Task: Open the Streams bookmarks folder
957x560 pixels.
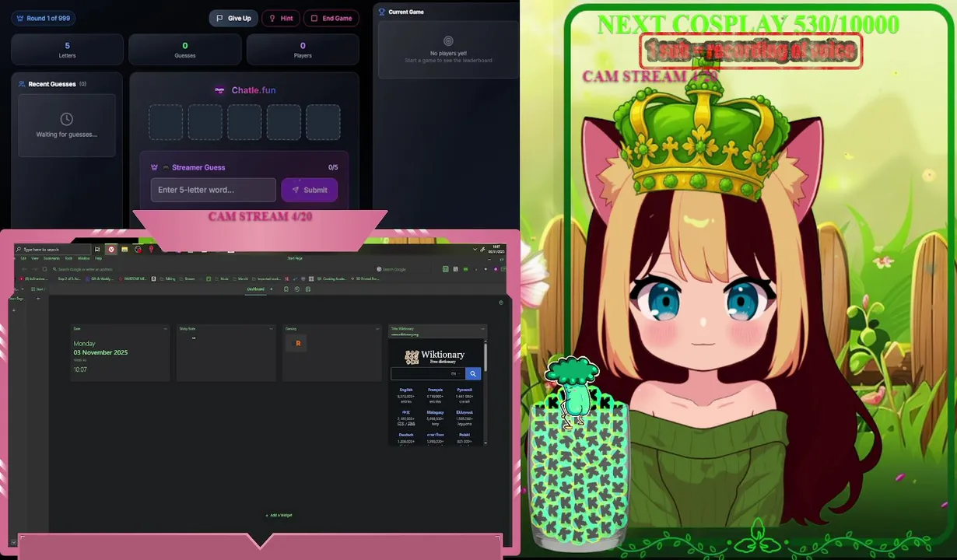Action: click(x=187, y=278)
